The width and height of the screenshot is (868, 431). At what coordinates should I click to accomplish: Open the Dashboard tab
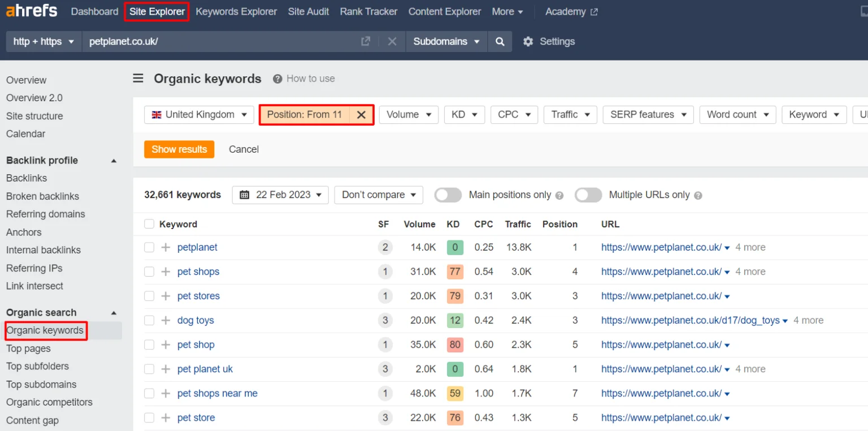pyautogui.click(x=94, y=11)
